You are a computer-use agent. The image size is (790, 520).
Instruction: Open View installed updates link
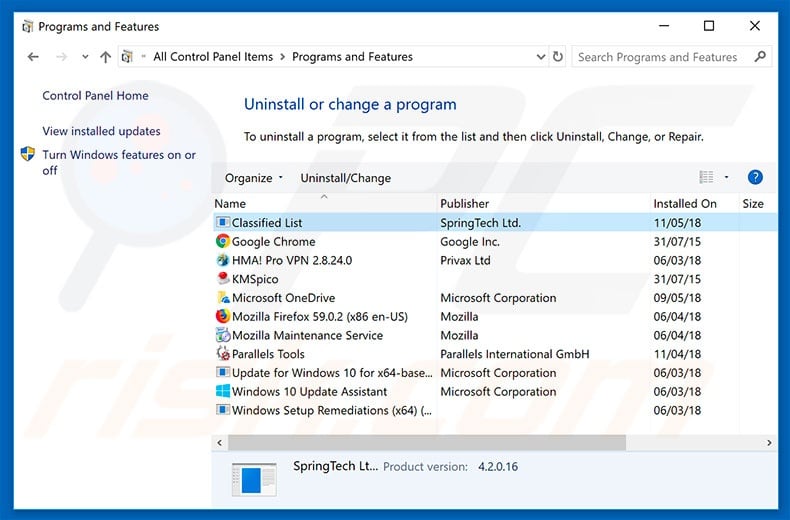point(101,131)
